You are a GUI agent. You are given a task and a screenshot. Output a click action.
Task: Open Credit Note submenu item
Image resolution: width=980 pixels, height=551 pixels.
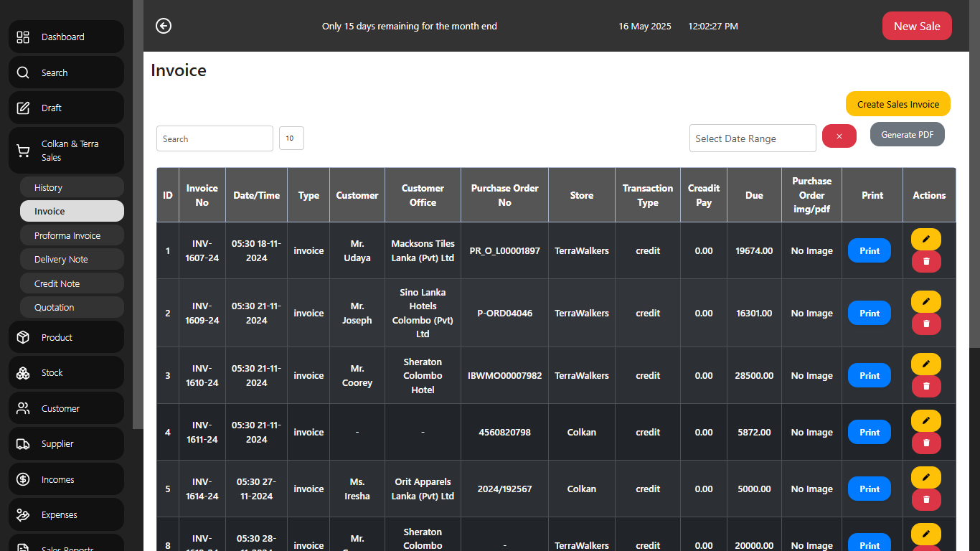point(72,283)
